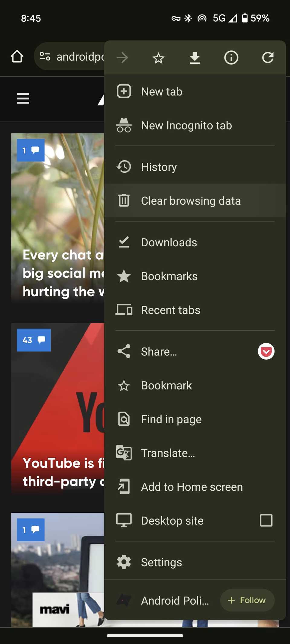Share via the Pocket shortcut icon

pyautogui.click(x=266, y=351)
